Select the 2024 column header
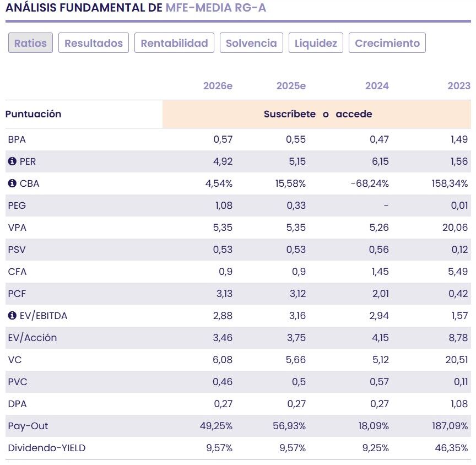 coord(377,85)
